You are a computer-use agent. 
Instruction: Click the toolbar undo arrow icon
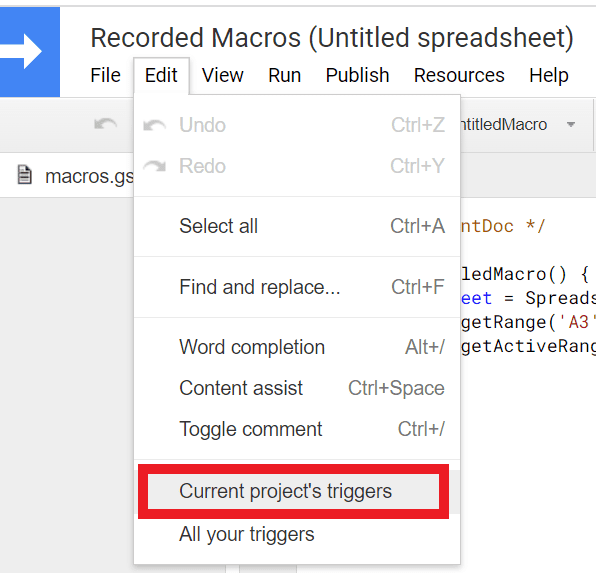(106, 124)
